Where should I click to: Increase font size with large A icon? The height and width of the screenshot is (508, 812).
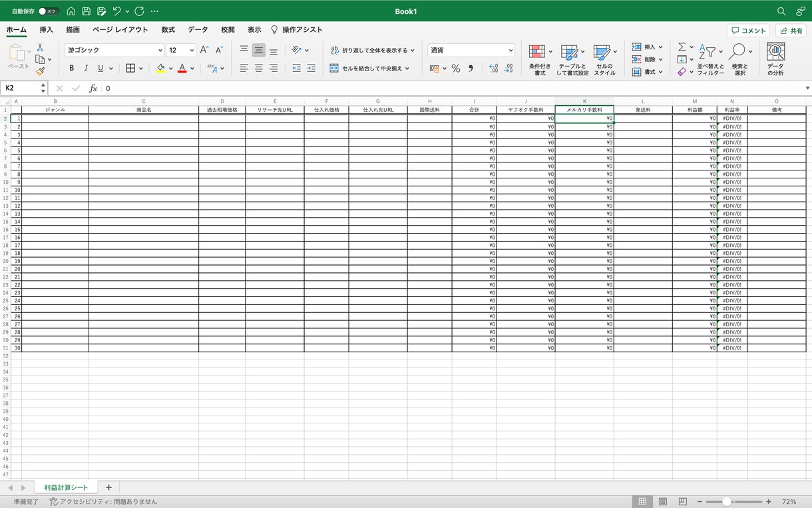(x=204, y=50)
